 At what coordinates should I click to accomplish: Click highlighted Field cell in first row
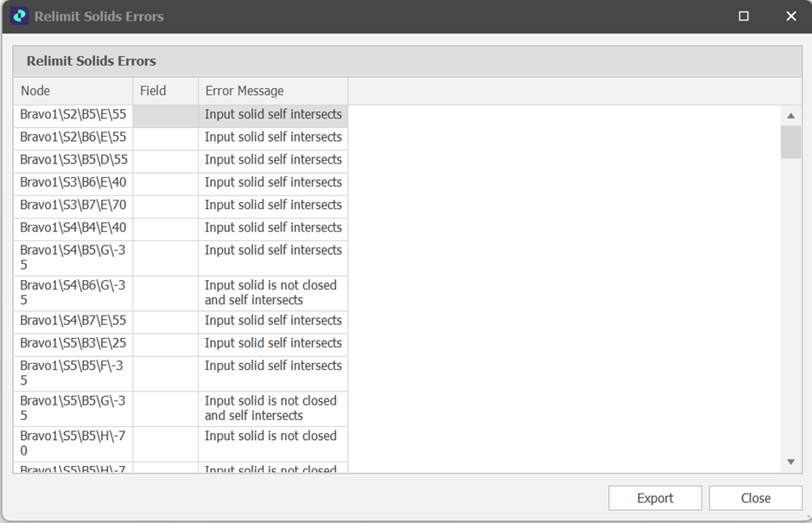(x=165, y=116)
